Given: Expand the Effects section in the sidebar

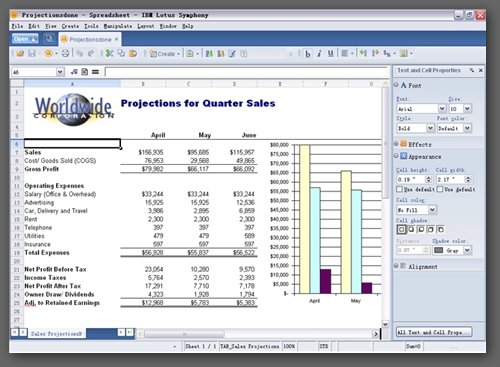Looking at the screenshot, I should [x=396, y=144].
